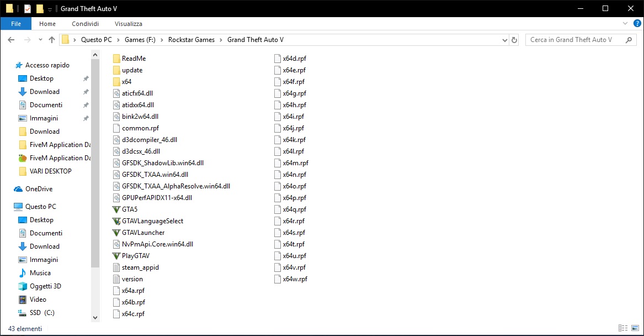Open the Condividi ribbon tab
This screenshot has width=644, height=336.
85,24
